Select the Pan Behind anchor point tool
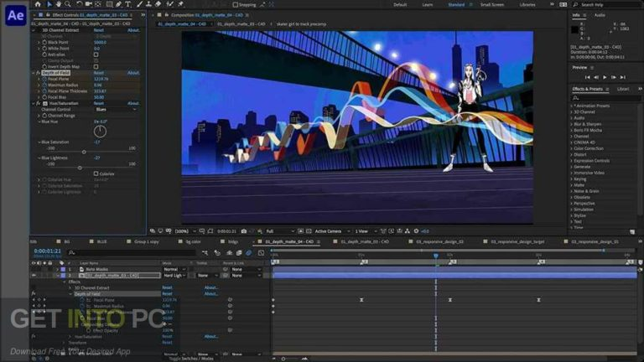Screen dimensions: 644x362 coord(98,4)
